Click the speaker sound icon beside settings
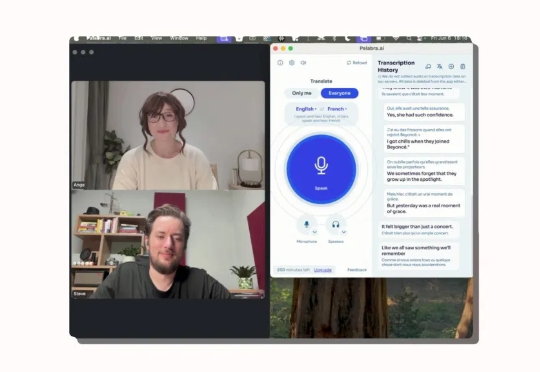Image resolution: width=540 pixels, height=372 pixels. pyautogui.click(x=303, y=63)
